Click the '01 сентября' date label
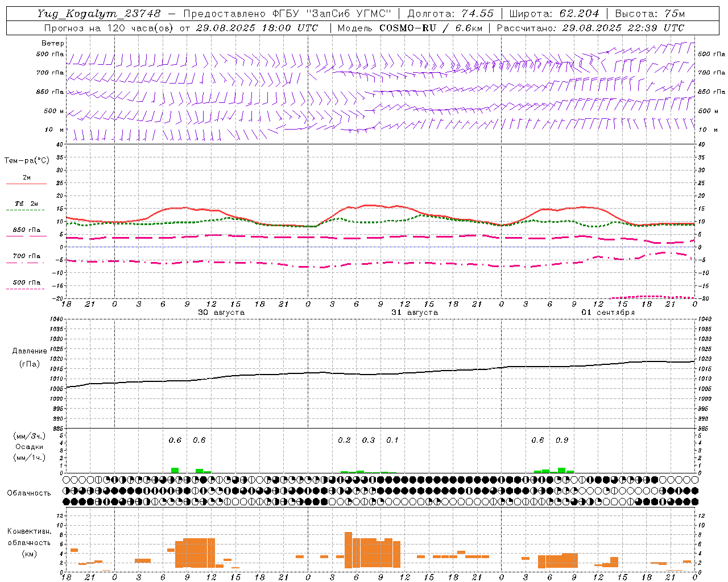 click(x=608, y=313)
